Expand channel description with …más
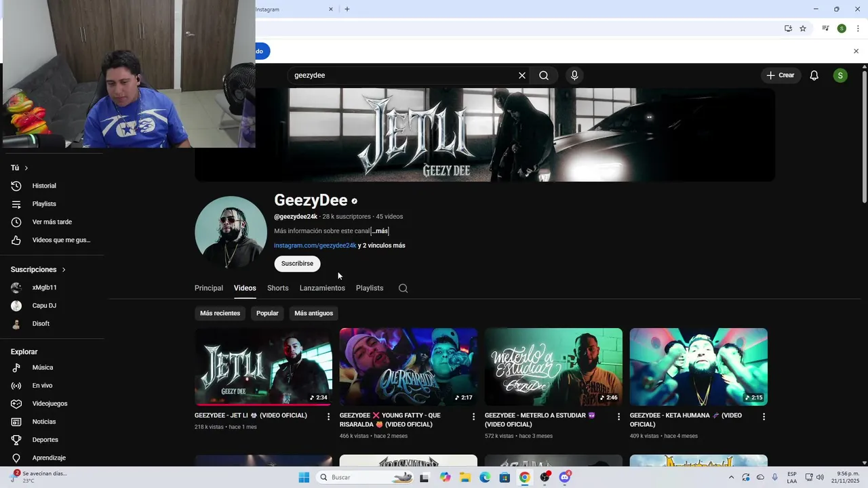 click(x=380, y=231)
